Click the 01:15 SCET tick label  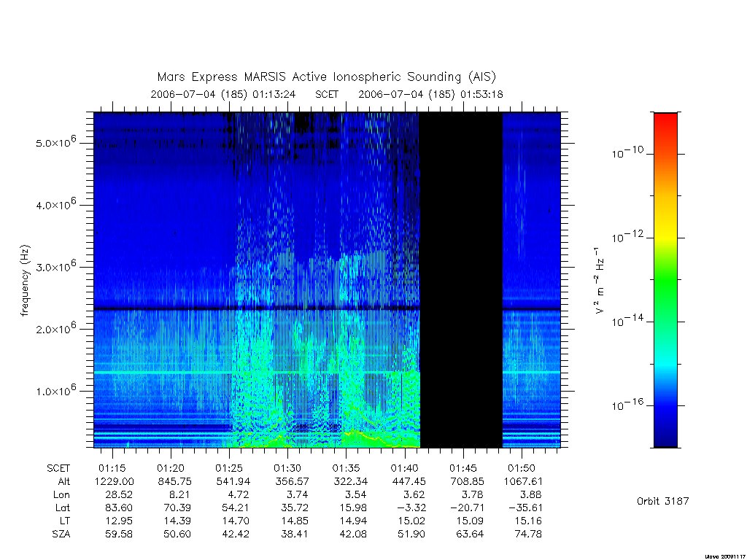(x=112, y=468)
